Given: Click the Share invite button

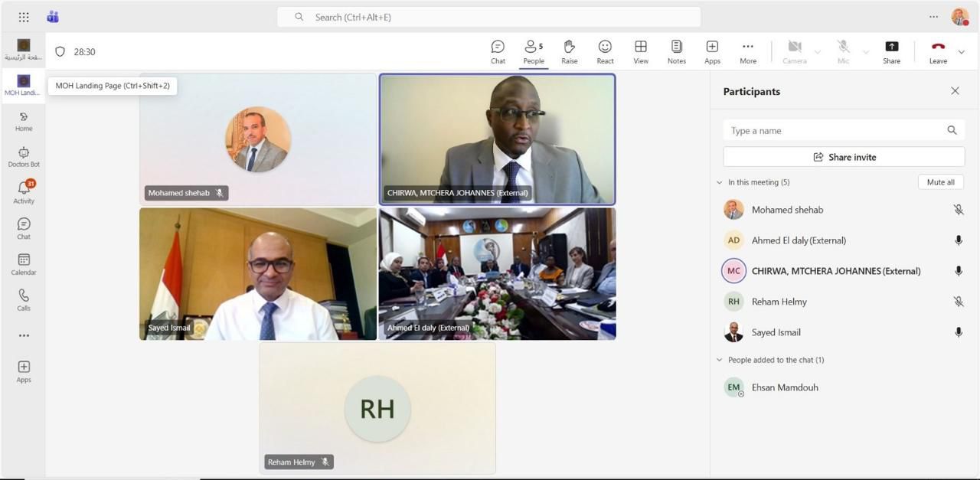Looking at the screenshot, I should (x=844, y=157).
